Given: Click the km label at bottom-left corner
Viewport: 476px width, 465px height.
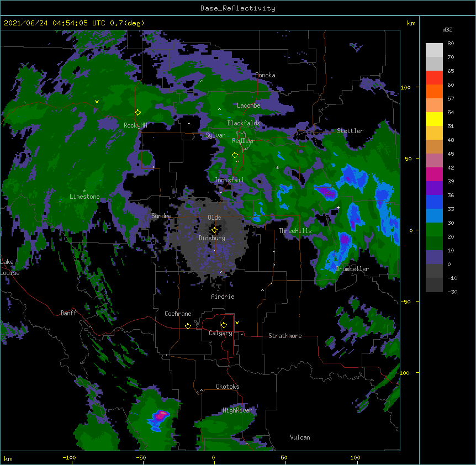Looking at the screenshot, I should pos(8,459).
